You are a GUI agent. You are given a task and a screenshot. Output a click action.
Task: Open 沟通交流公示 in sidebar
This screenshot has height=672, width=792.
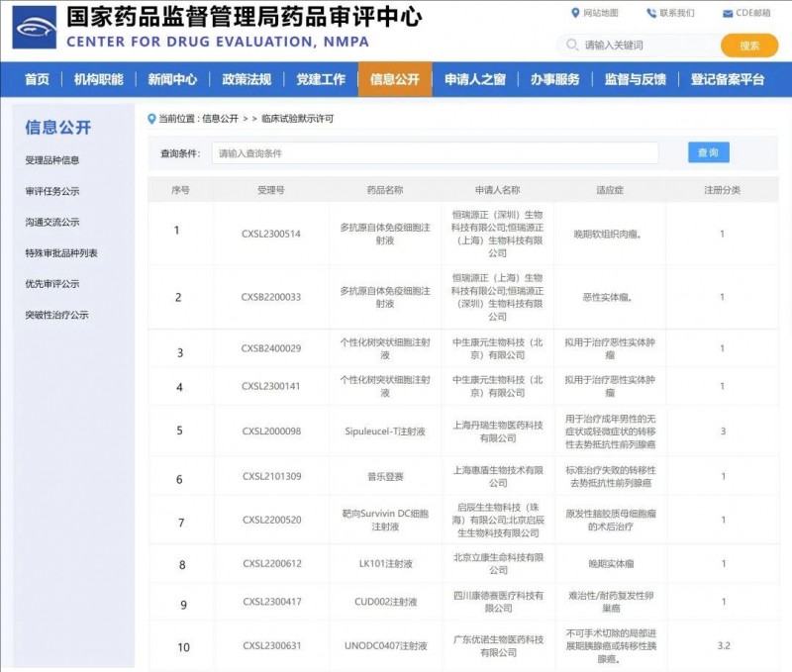pyautogui.click(x=52, y=222)
